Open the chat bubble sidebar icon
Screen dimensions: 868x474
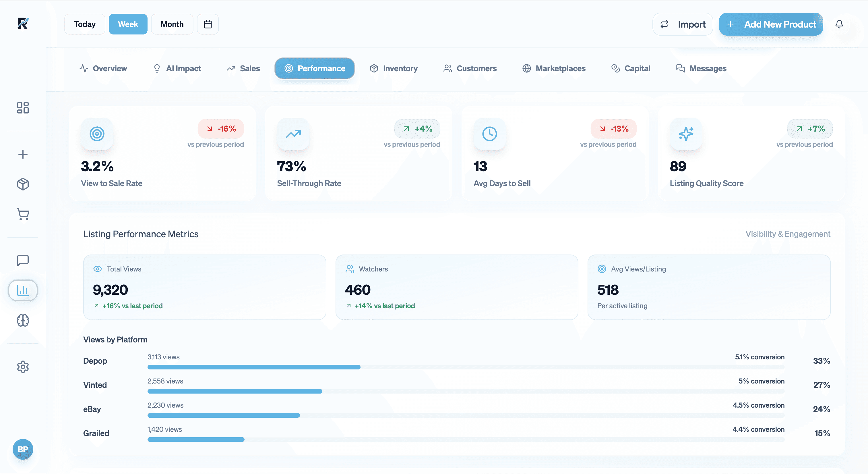tap(23, 260)
